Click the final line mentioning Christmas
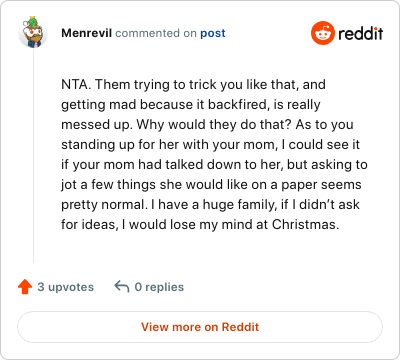 pyautogui.click(x=200, y=225)
